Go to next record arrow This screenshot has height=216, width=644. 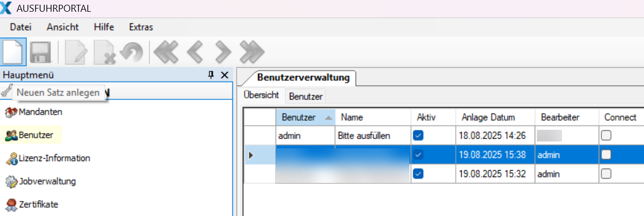222,52
